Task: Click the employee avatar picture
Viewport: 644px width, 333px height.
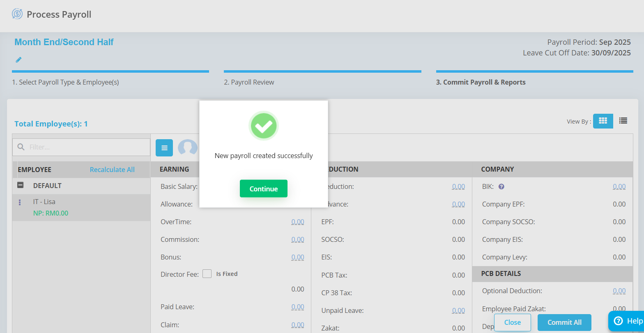Action: pos(187,148)
